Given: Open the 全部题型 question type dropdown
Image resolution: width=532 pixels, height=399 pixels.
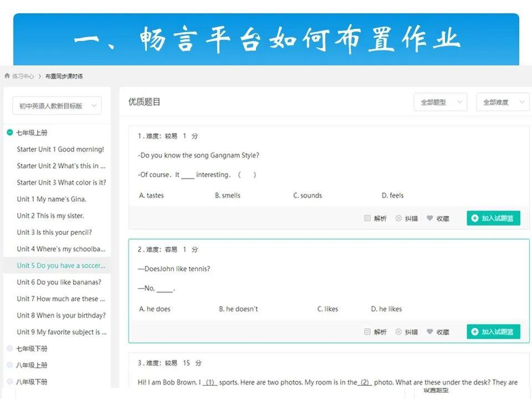Looking at the screenshot, I should 440,102.
